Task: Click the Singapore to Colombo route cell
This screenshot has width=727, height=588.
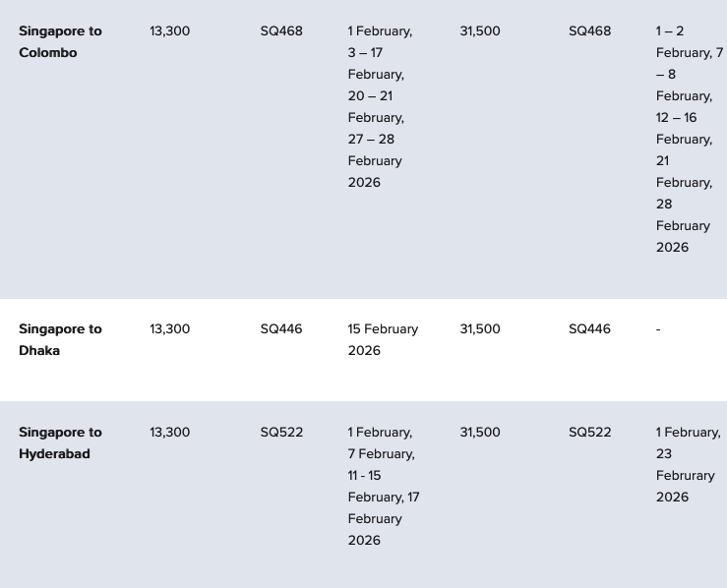Action: [x=60, y=41]
